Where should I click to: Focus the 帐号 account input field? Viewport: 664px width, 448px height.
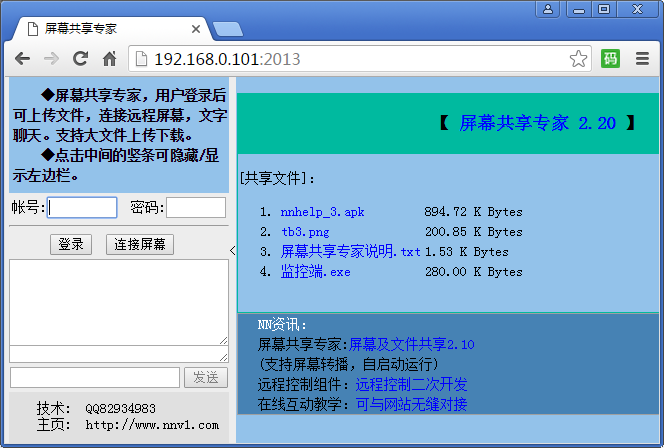(x=82, y=207)
